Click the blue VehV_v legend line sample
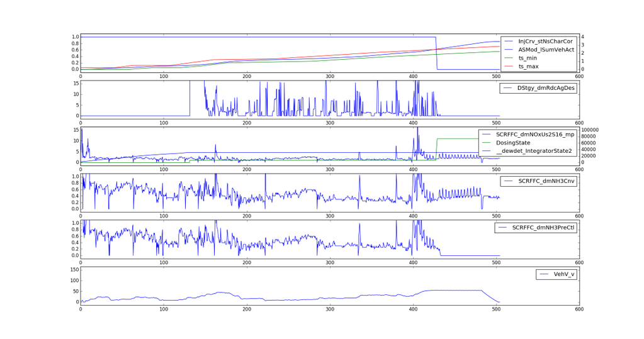The image size is (644, 339). pos(544,274)
